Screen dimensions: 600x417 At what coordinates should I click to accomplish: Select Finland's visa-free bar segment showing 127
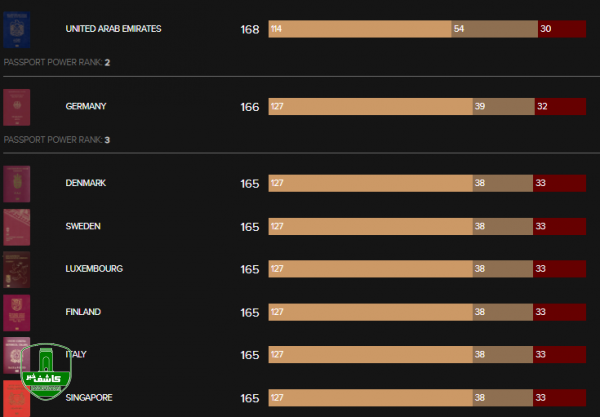point(370,312)
